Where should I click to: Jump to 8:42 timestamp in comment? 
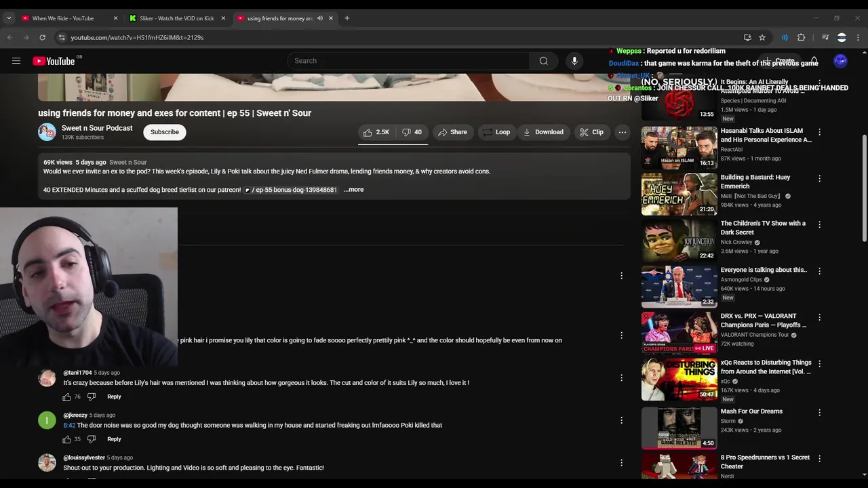point(69,426)
